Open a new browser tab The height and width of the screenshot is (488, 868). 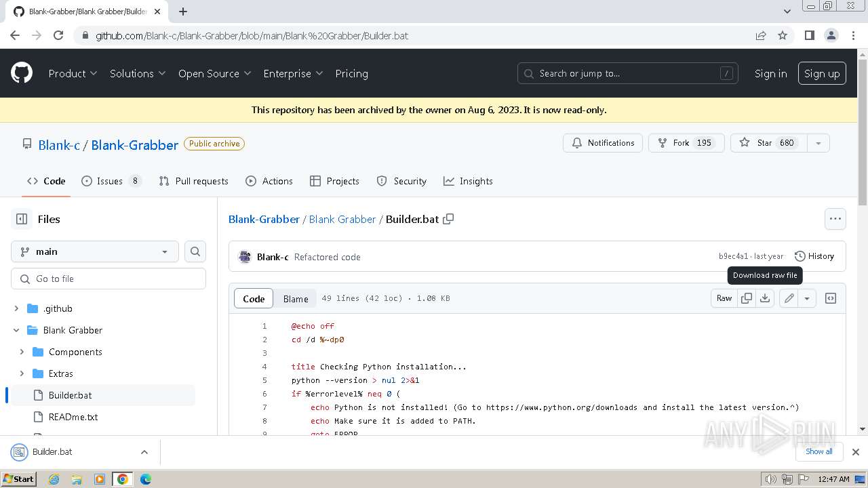[183, 12]
